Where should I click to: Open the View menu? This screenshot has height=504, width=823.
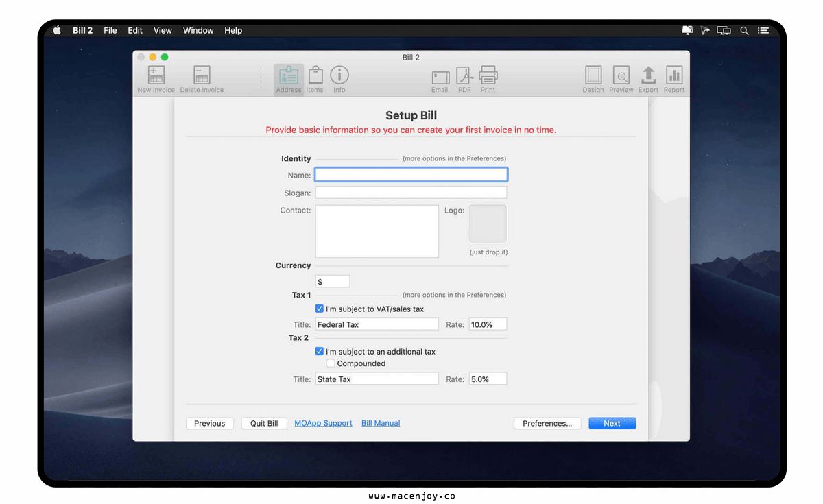click(163, 31)
